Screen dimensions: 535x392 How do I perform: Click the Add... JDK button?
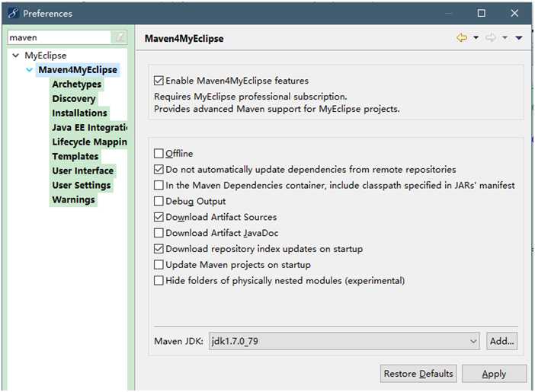pos(502,341)
